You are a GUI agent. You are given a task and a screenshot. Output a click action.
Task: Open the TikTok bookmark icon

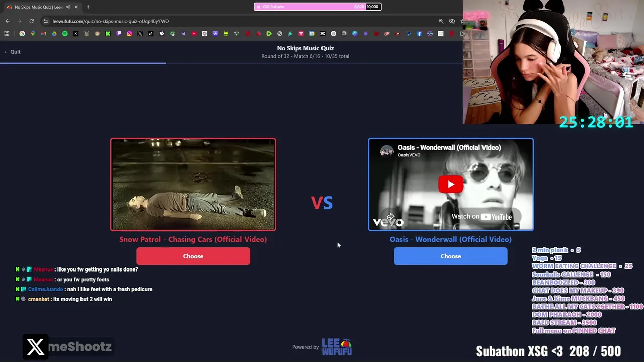151,34
